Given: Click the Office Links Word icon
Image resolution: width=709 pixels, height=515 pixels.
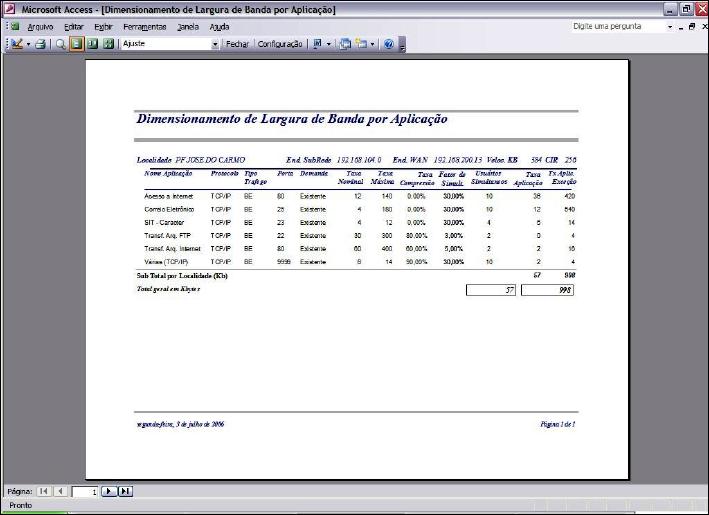Looking at the screenshot, I should tap(317, 44).
